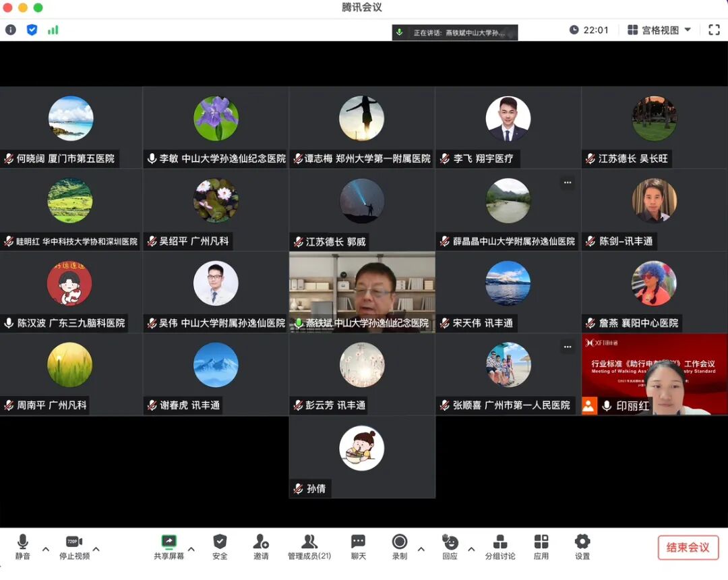
Task: Start recording with 录制
Action: coord(399,547)
